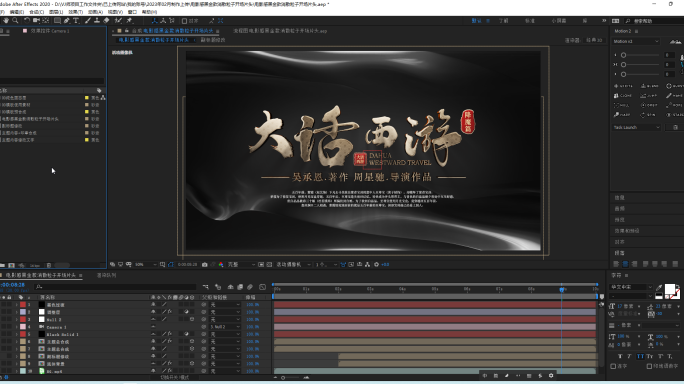Click the frame blending icon in timeline header

pos(240,287)
